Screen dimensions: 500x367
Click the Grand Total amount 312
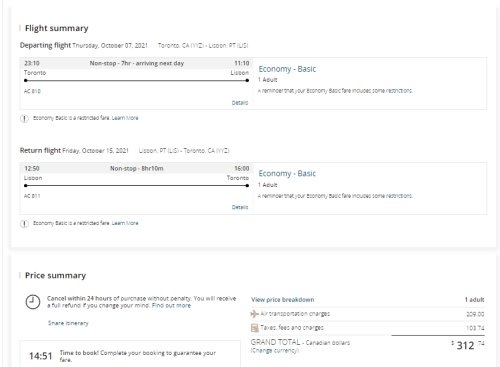pyautogui.click(x=465, y=345)
